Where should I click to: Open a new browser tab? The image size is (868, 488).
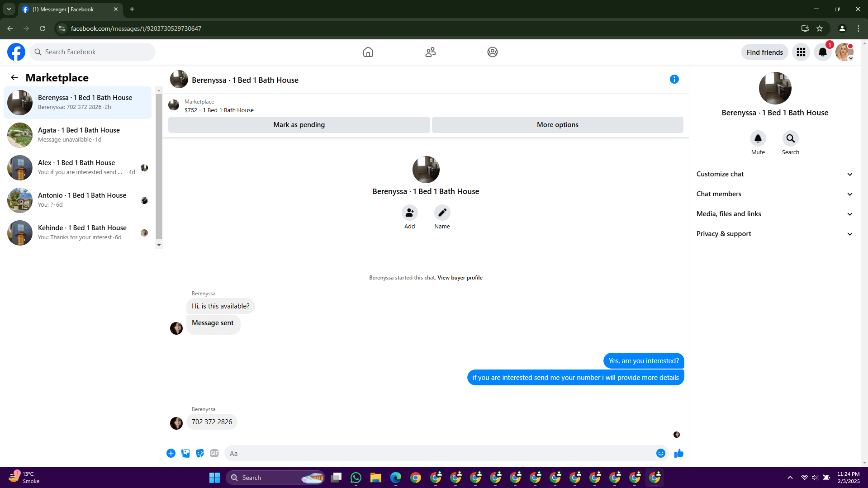132,9
